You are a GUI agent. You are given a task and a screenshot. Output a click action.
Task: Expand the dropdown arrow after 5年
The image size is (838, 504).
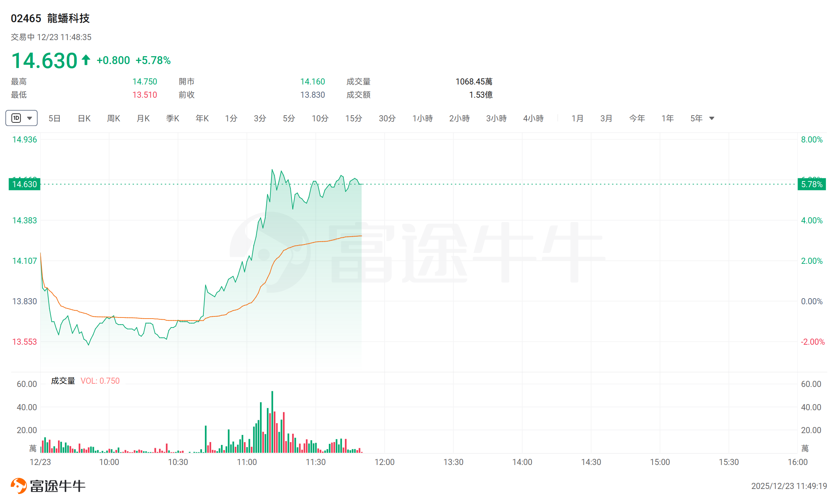coord(712,118)
